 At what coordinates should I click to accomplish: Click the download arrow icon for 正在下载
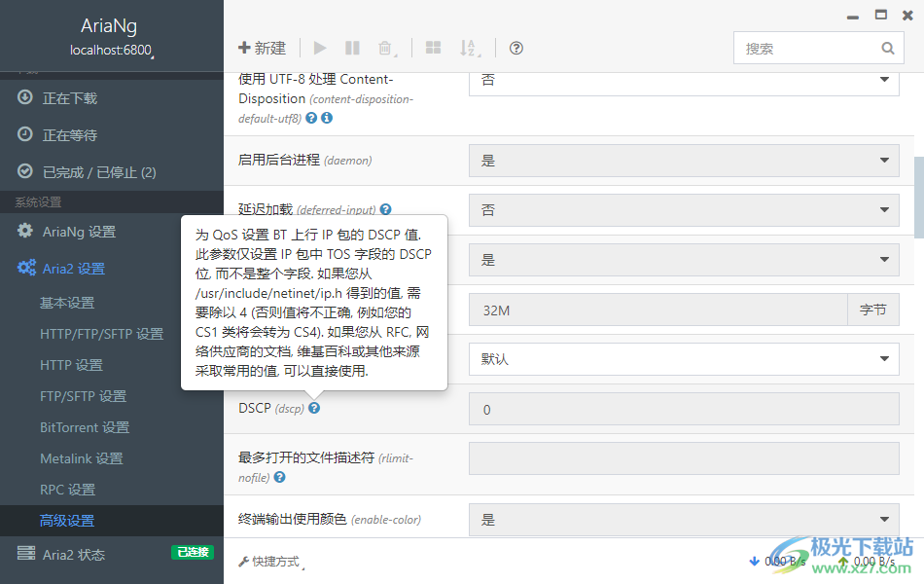pyautogui.click(x=24, y=96)
